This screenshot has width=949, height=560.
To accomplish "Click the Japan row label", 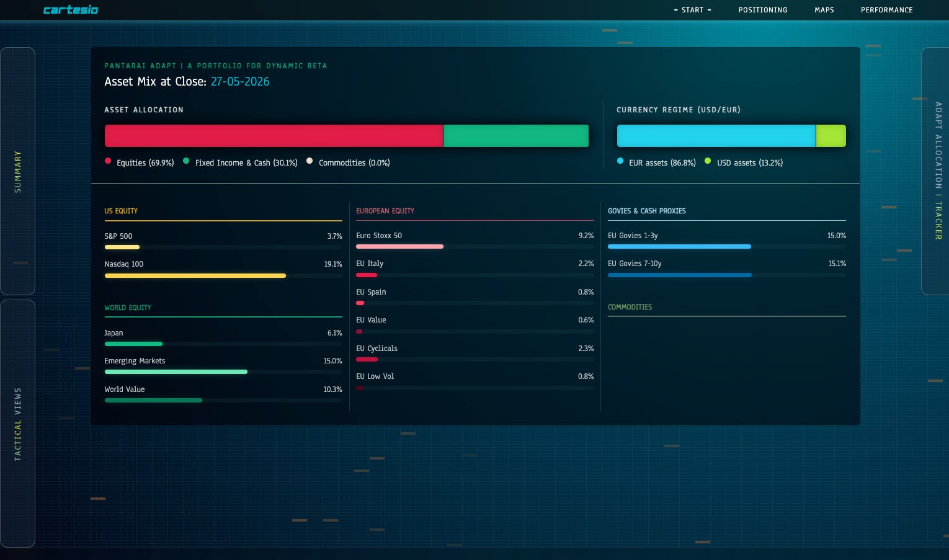I will point(114,333).
